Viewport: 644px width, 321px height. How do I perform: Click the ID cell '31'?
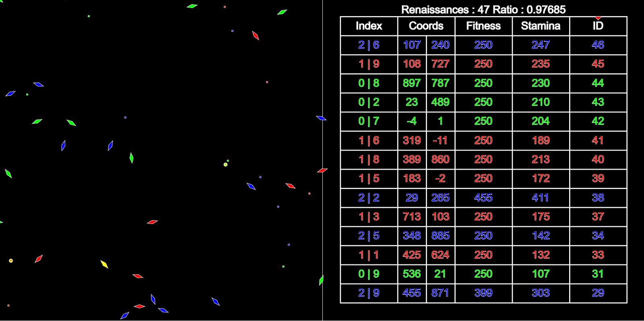pyautogui.click(x=598, y=274)
